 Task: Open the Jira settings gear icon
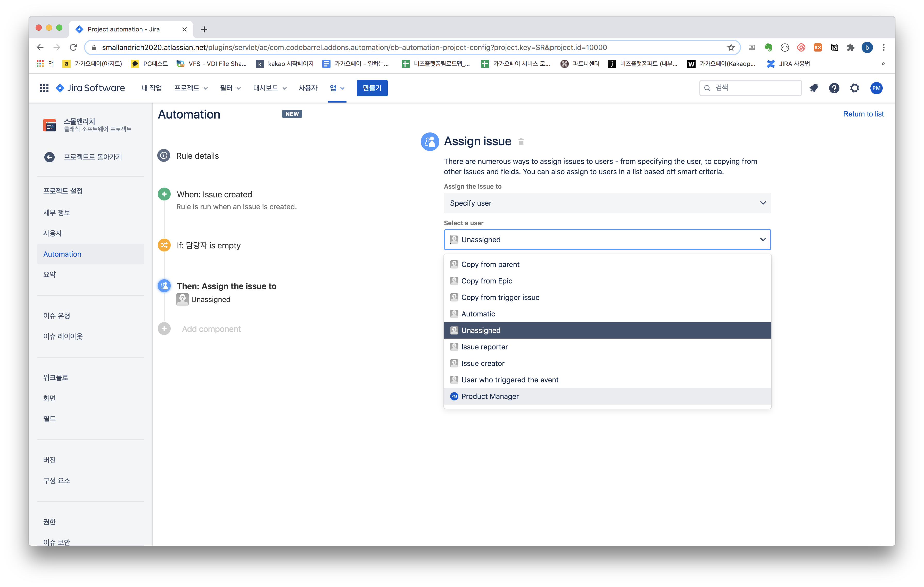pos(855,88)
